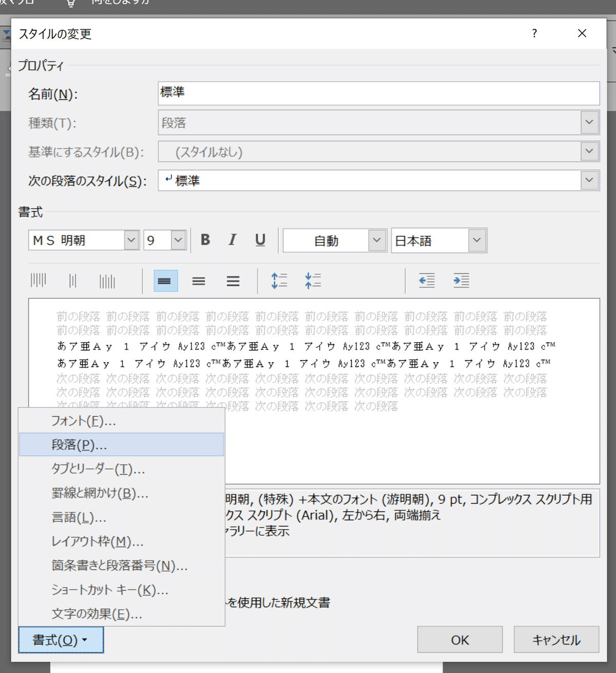616x673 pixels.
Task: Dismiss the dialog with キャンセル
Action: (x=556, y=640)
